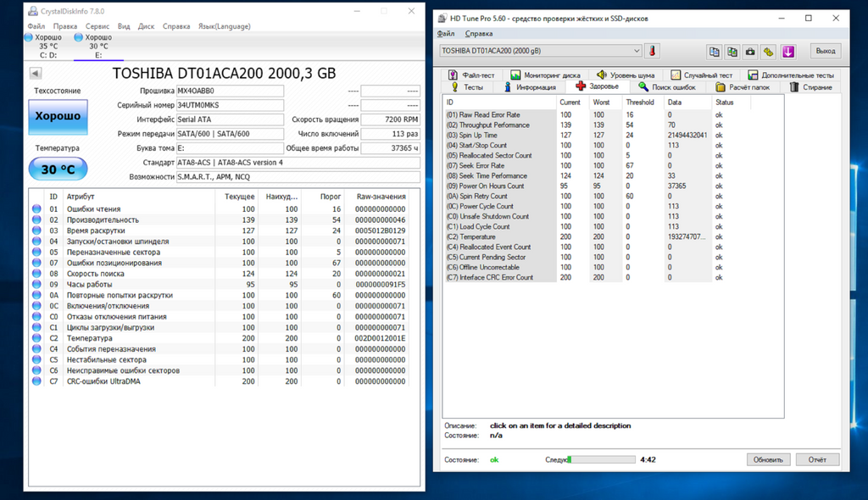Click the Атрибут column header
The height and width of the screenshot is (500, 868).
tap(138, 197)
